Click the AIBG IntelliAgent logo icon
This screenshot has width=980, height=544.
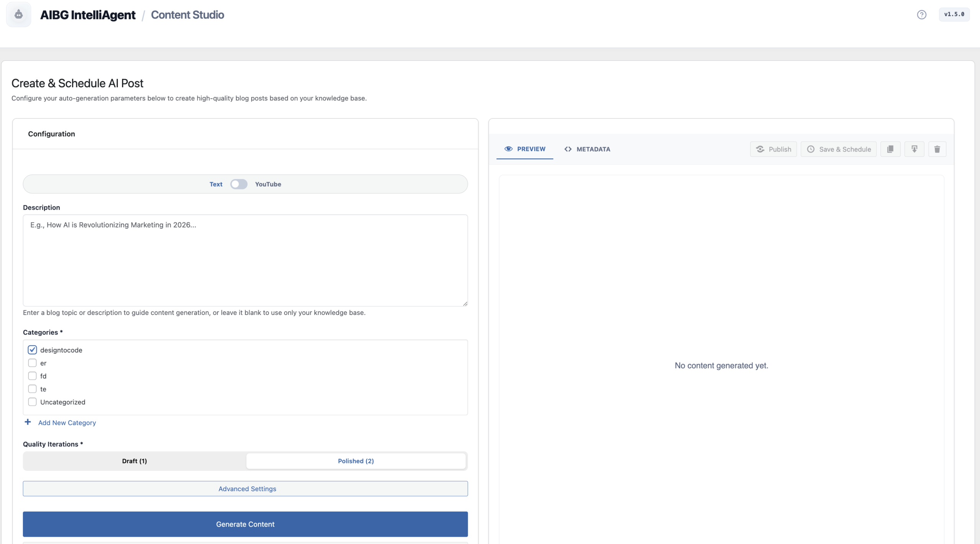(x=18, y=14)
